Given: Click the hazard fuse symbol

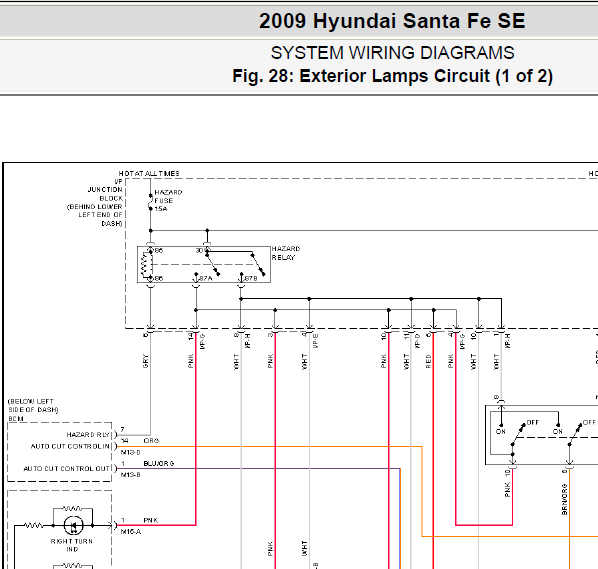Looking at the screenshot, I should (150, 202).
